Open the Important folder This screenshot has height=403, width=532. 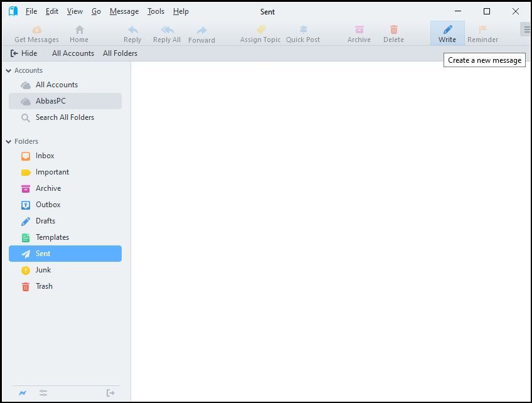tap(65, 172)
